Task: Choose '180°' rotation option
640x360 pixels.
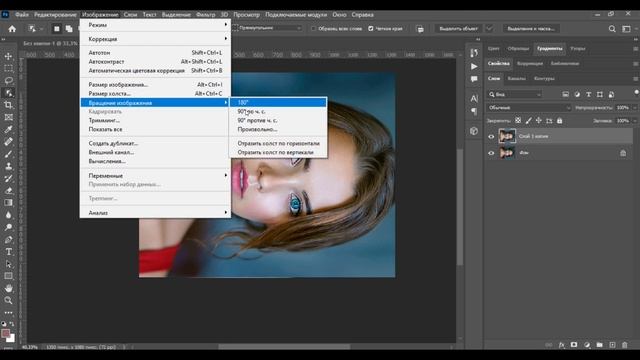Action: click(x=278, y=102)
